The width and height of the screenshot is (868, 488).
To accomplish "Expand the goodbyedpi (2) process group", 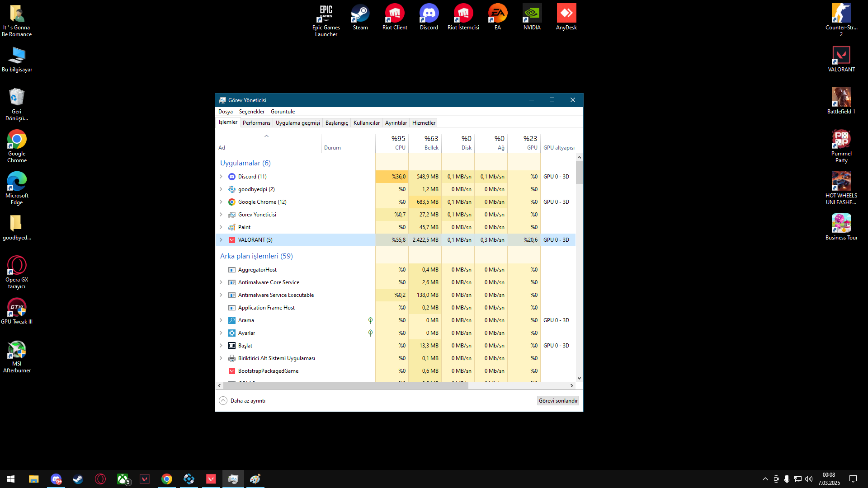I will pos(221,189).
